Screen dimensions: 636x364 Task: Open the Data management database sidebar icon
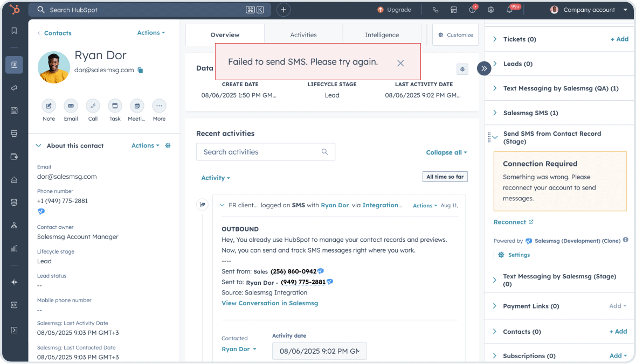pyautogui.click(x=14, y=202)
